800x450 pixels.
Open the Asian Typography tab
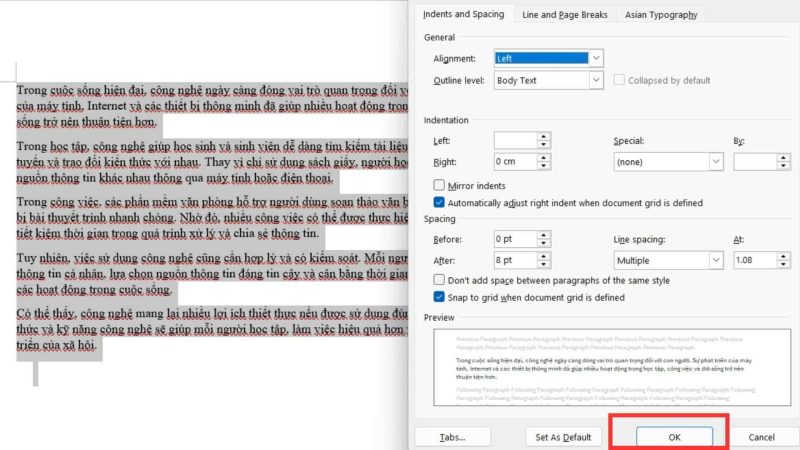pyautogui.click(x=661, y=15)
